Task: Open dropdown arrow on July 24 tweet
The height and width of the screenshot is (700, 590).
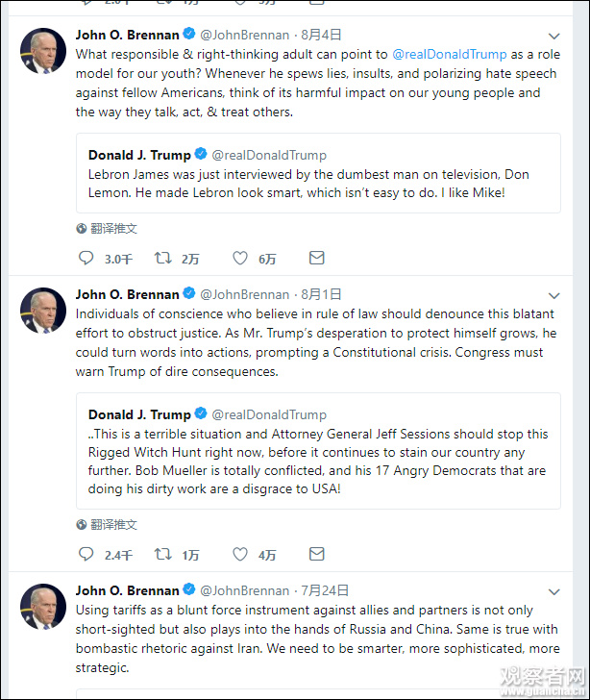Action: tap(554, 591)
